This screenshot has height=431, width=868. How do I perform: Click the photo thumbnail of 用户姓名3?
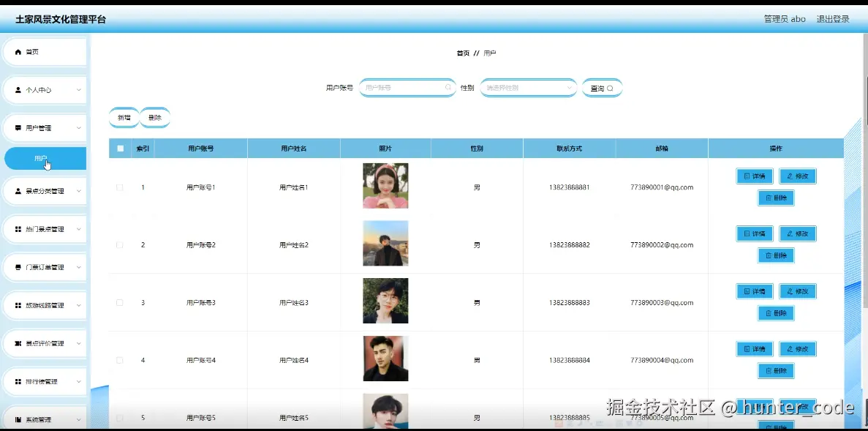point(385,301)
